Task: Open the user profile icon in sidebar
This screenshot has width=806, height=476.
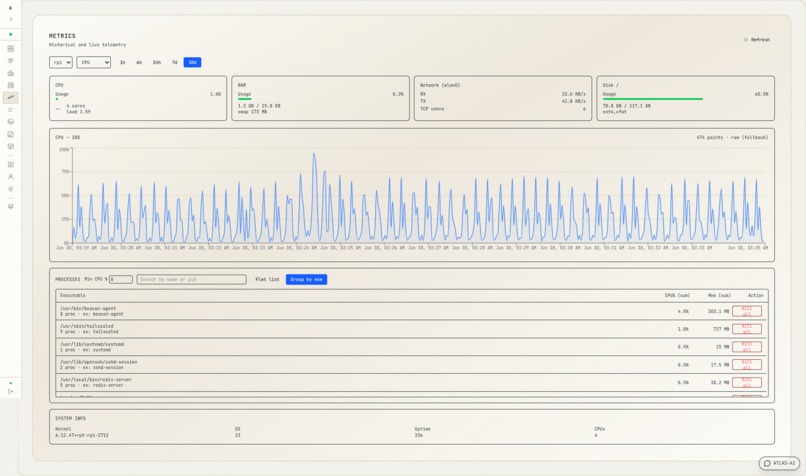Action: (10, 177)
